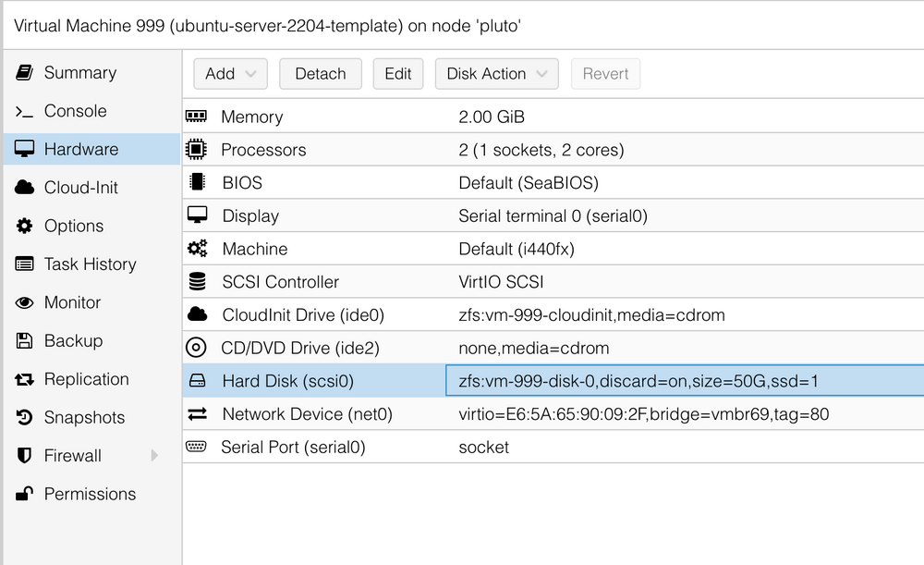Click the Serial Port icon

point(199,447)
